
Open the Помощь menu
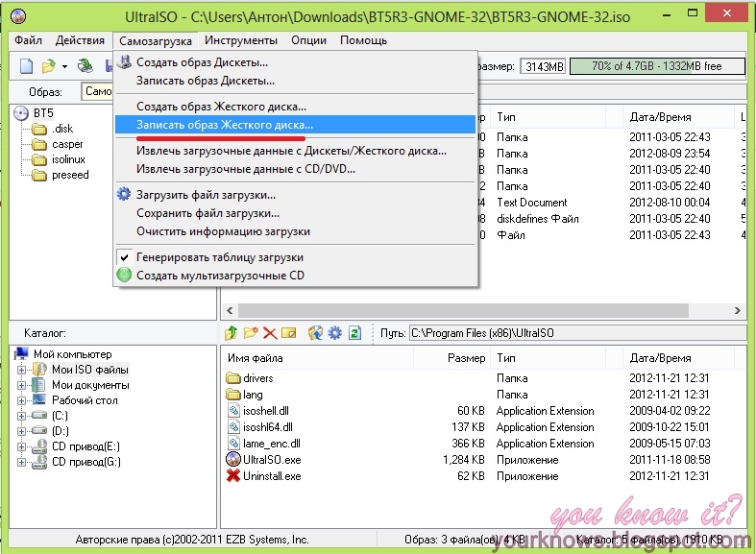point(363,40)
